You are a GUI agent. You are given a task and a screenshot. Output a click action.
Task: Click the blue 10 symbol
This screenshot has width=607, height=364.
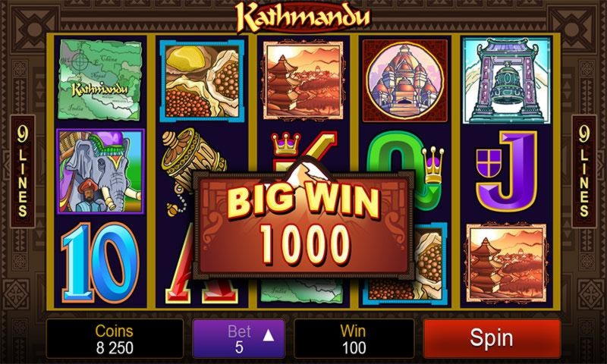(100, 262)
